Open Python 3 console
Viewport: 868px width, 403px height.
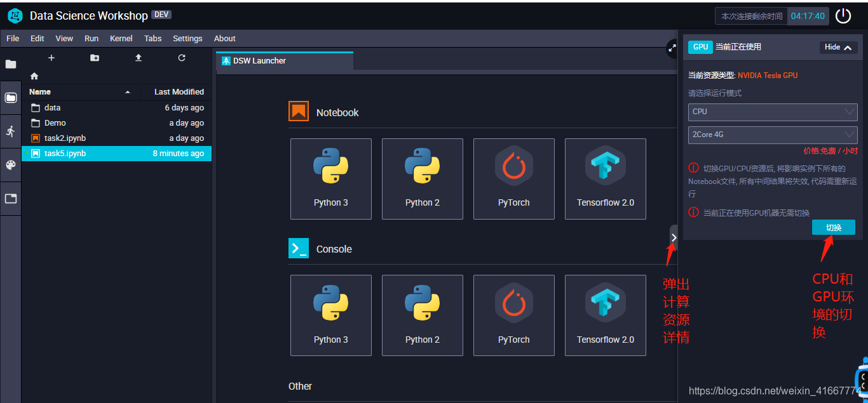point(331,315)
